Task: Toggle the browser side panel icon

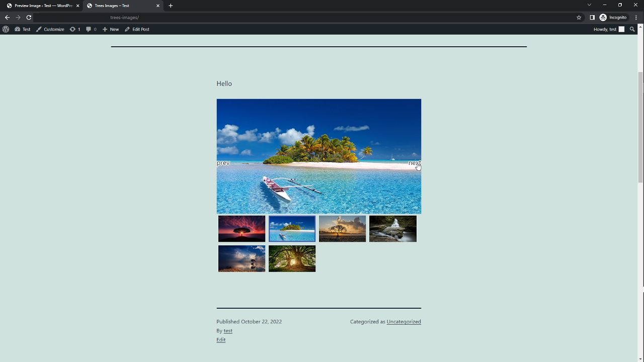Action: [x=592, y=17]
